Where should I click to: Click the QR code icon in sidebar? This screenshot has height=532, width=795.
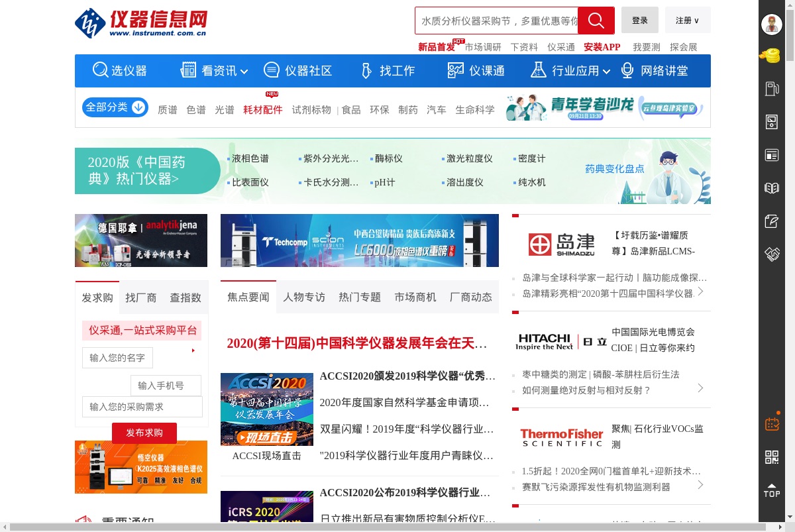point(772,457)
